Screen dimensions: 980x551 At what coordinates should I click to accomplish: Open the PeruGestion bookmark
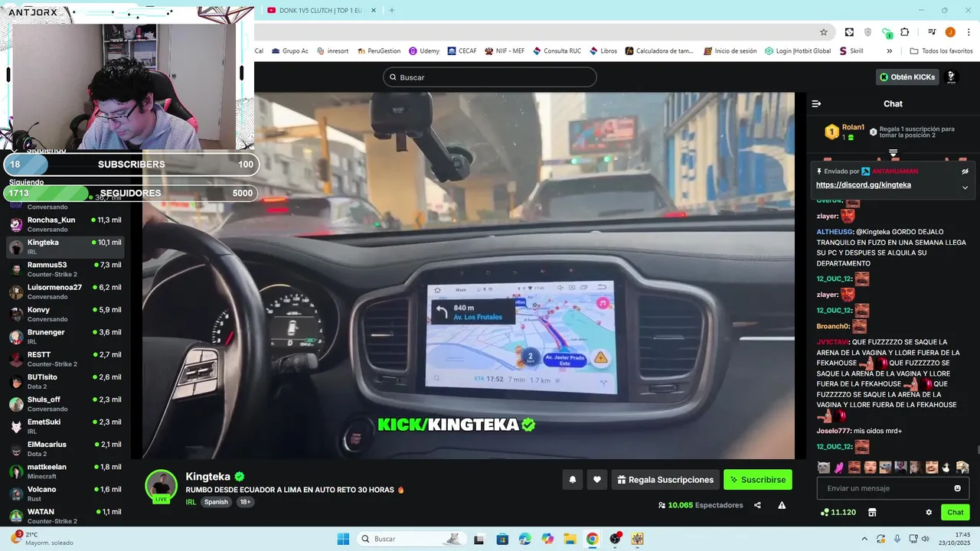click(x=378, y=51)
